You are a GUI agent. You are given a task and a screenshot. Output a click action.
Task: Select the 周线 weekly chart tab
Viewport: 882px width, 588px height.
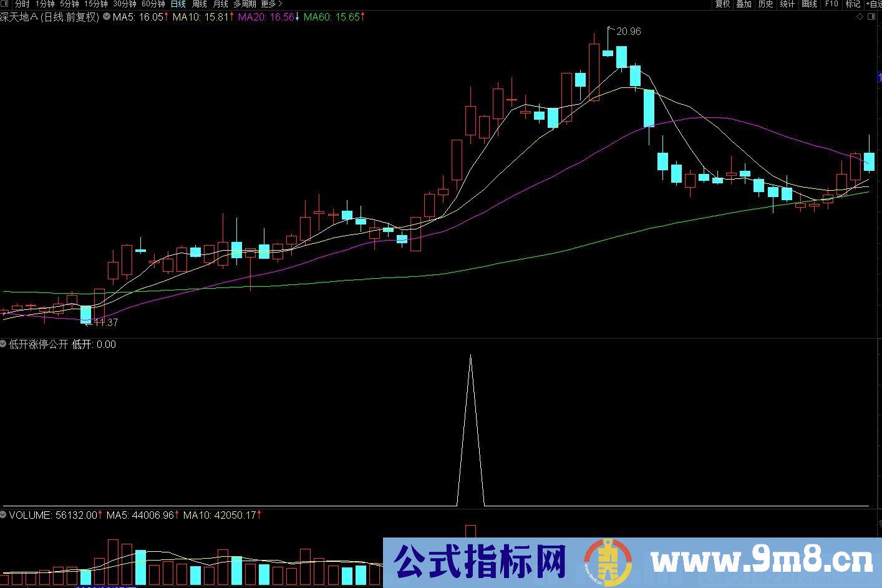pos(199,4)
